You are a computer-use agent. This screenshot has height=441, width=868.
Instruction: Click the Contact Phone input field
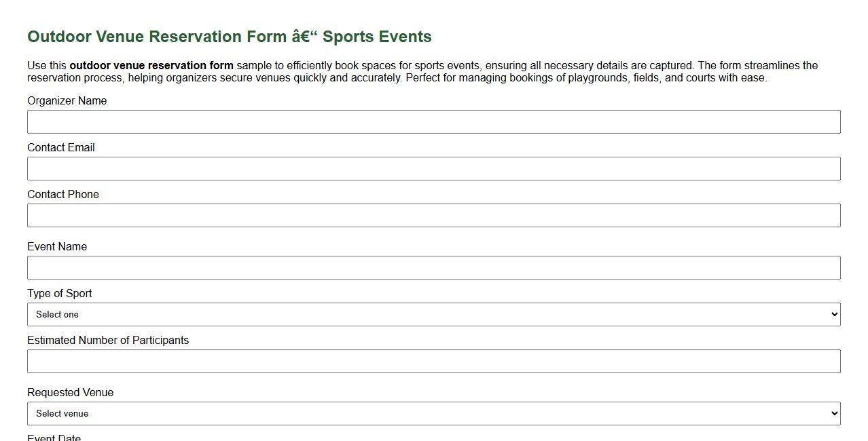[x=433, y=215]
